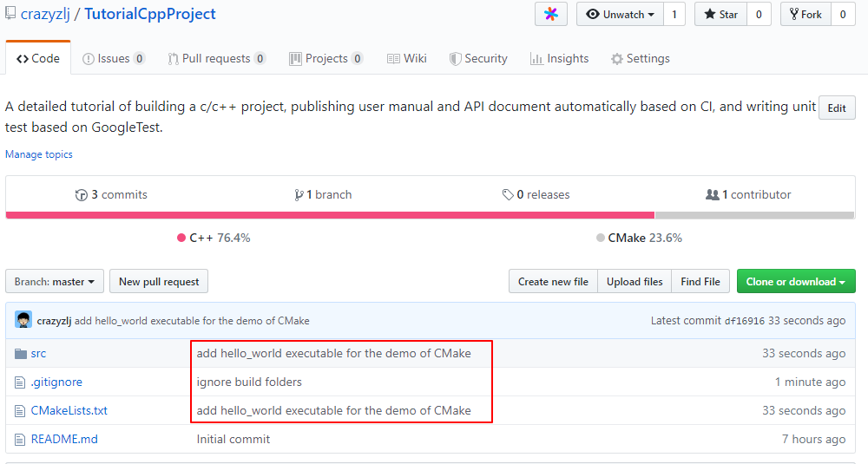Screen dimensions: 868x464
Task: Click the gray CMake segment of the language bar
Action: [x=754, y=215]
